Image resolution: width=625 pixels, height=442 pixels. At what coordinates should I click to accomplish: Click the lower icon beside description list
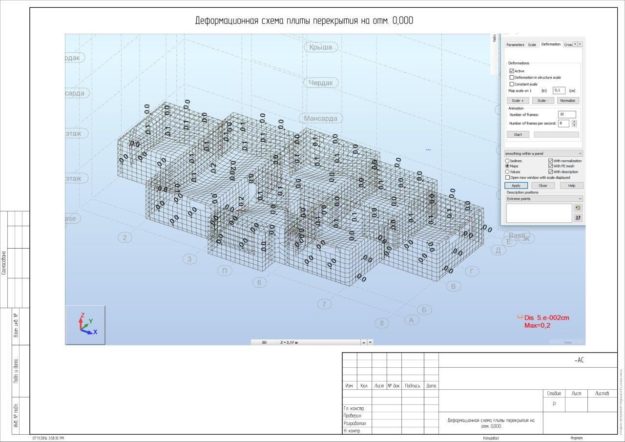click(578, 218)
